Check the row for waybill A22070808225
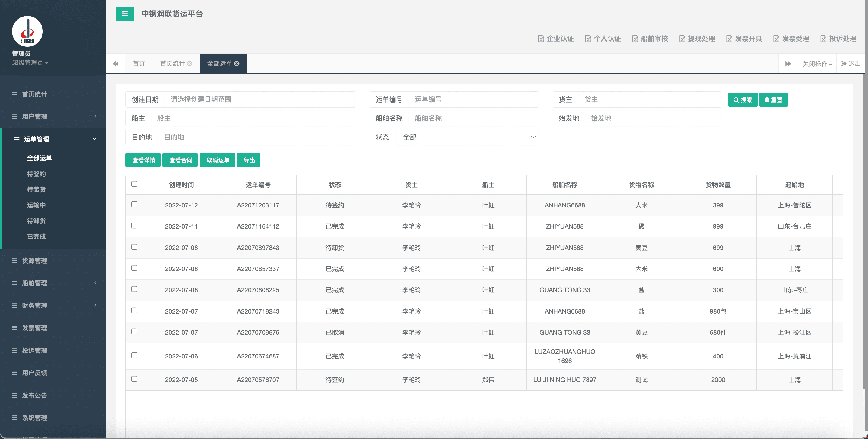 134,289
